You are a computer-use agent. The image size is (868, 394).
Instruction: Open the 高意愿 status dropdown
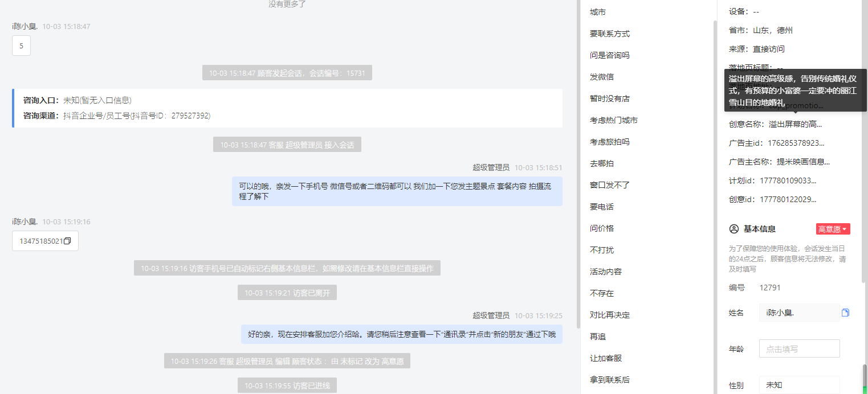(x=833, y=229)
